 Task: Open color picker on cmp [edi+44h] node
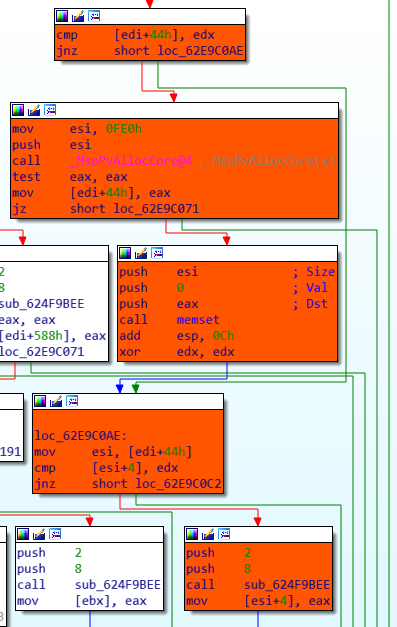tap(62, 16)
